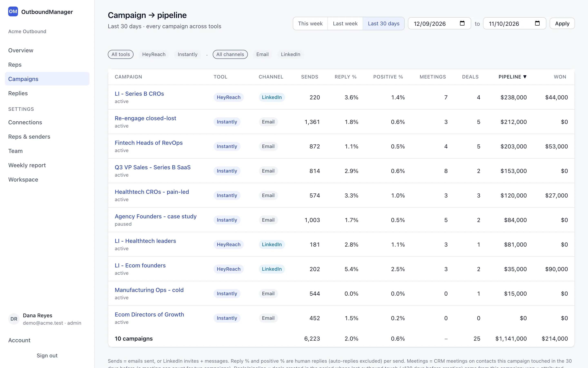Click the Apply button
The image size is (588, 368).
[562, 24]
